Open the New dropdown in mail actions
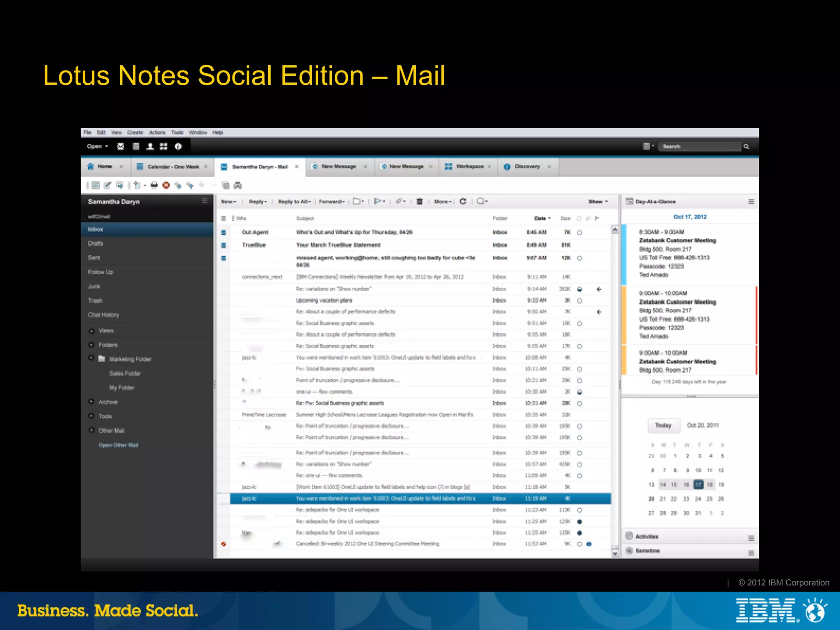The width and height of the screenshot is (840, 630). [228, 201]
